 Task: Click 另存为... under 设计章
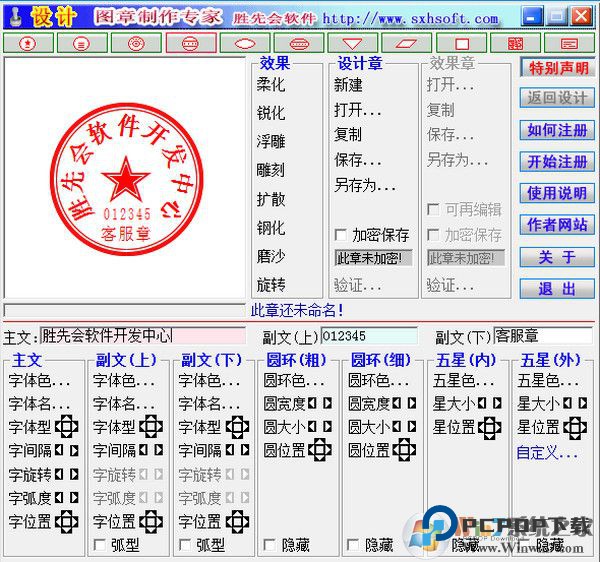pyautogui.click(x=365, y=186)
